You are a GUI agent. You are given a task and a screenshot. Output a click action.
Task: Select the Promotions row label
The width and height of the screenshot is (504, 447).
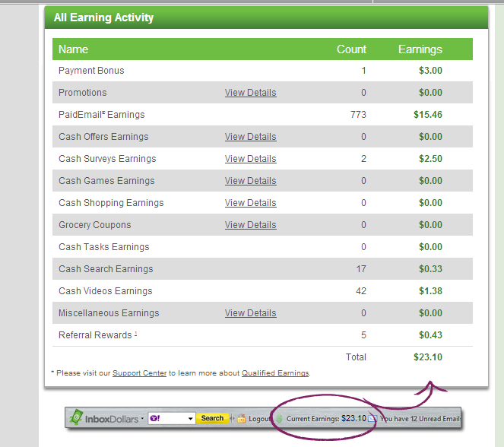click(83, 93)
